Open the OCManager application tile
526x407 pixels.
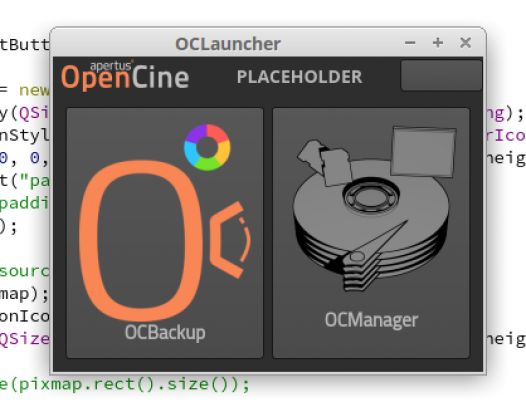point(371,233)
